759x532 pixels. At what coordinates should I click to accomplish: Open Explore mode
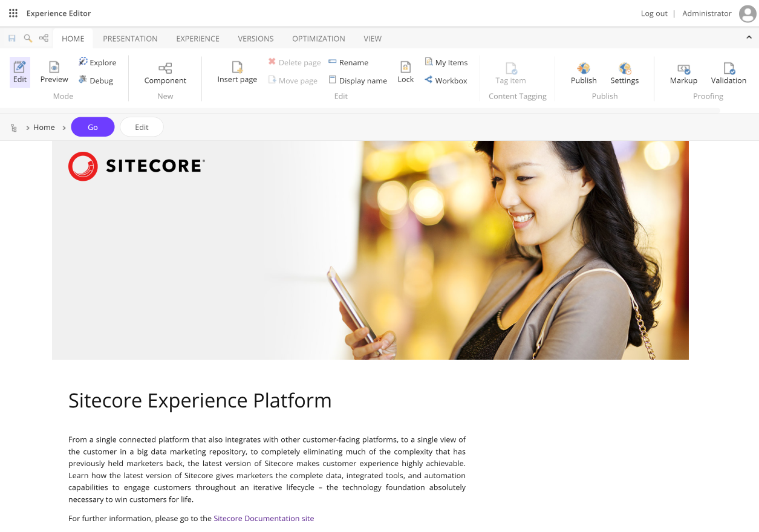pos(97,62)
